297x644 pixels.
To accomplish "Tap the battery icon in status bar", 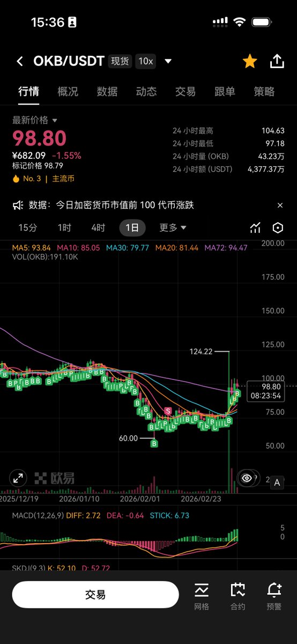I will (x=261, y=22).
